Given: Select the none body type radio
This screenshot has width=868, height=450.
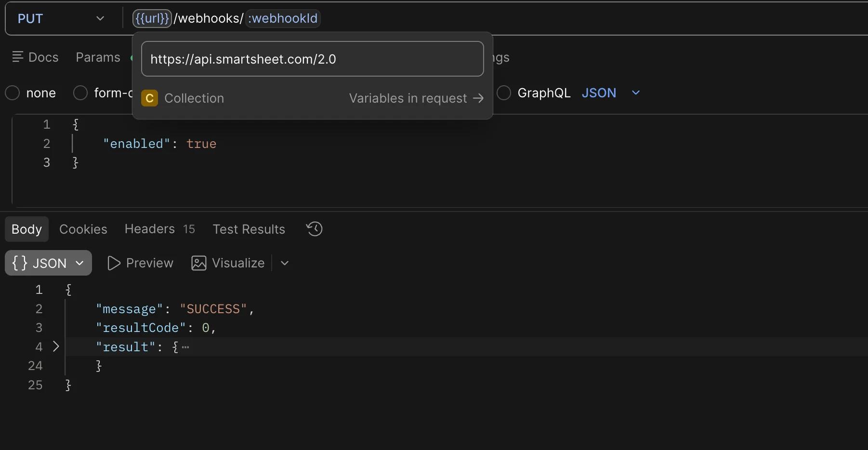Looking at the screenshot, I should (13, 93).
